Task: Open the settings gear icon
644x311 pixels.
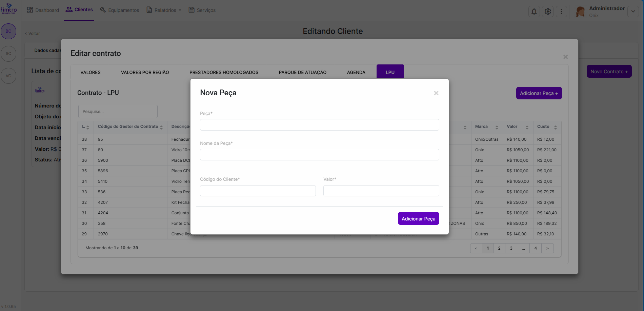Action: coord(548,12)
